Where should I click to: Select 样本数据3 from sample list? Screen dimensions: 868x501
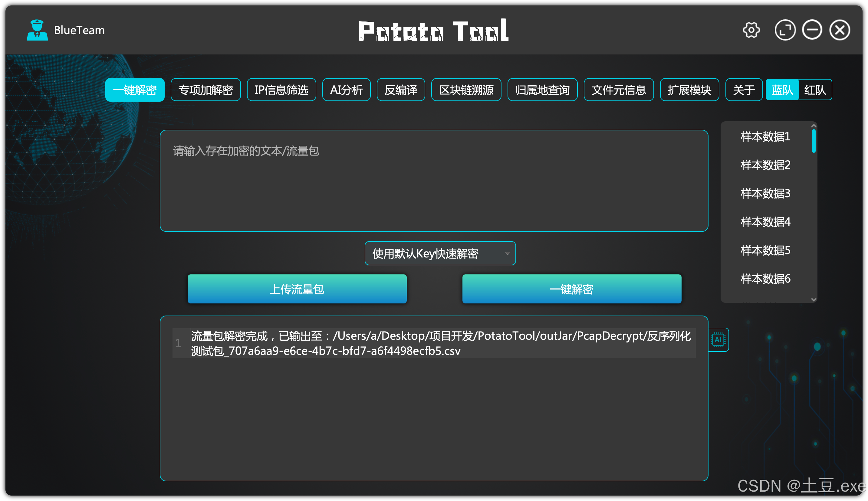(765, 194)
